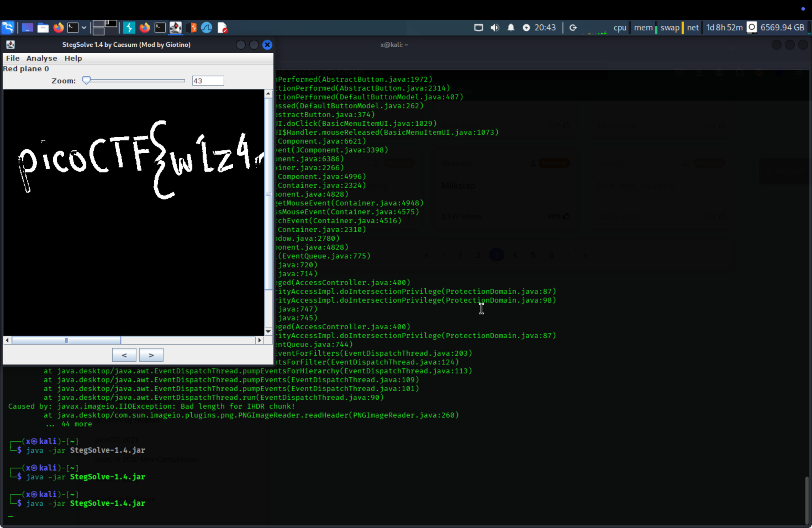Click the net monitor label

point(693,28)
